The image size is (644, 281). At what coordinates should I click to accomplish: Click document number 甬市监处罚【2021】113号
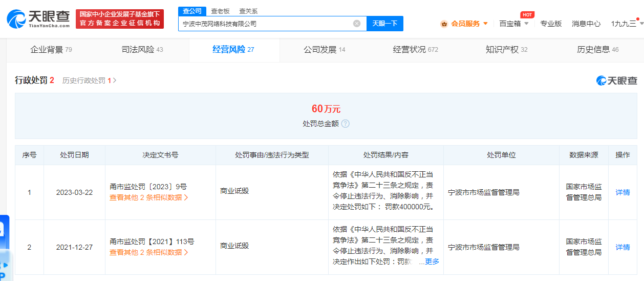click(x=152, y=242)
